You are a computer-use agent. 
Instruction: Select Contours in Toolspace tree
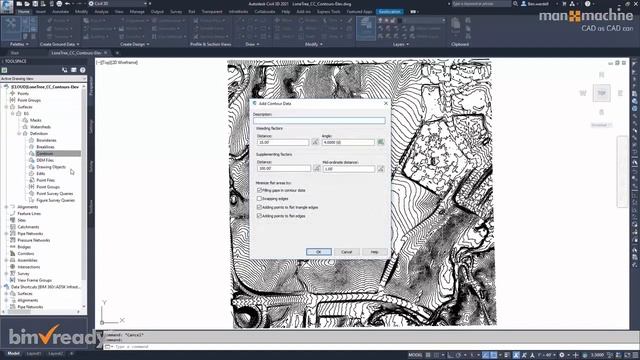tap(45, 153)
